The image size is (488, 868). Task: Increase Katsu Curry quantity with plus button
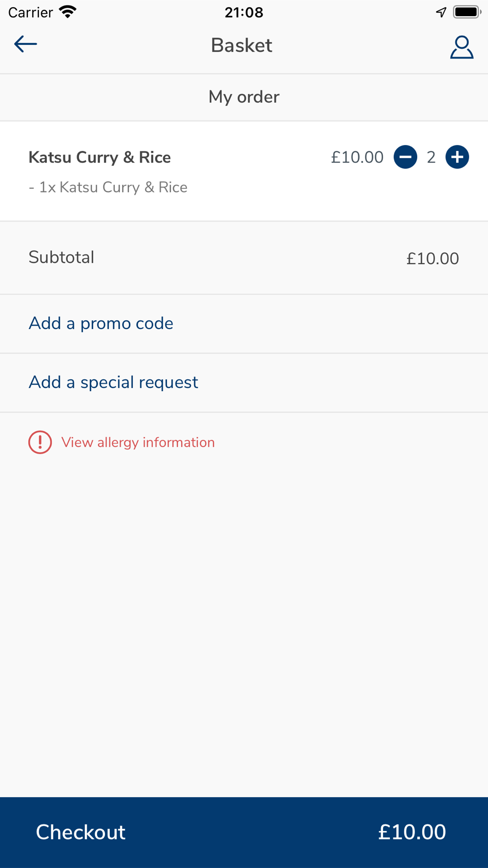coord(457,157)
